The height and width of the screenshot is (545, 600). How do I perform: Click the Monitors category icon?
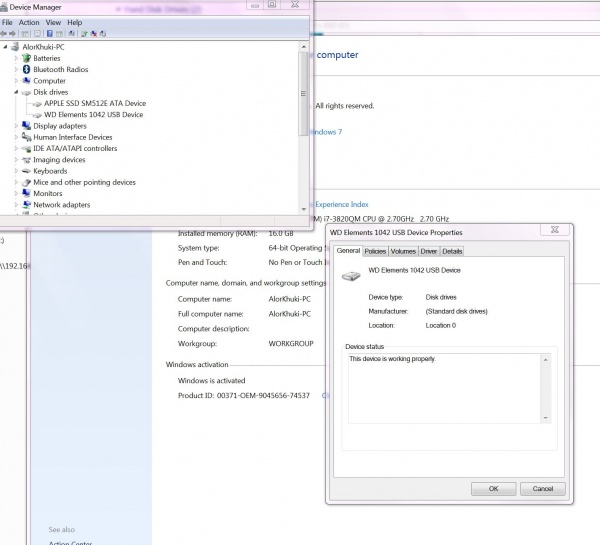[x=26, y=193]
